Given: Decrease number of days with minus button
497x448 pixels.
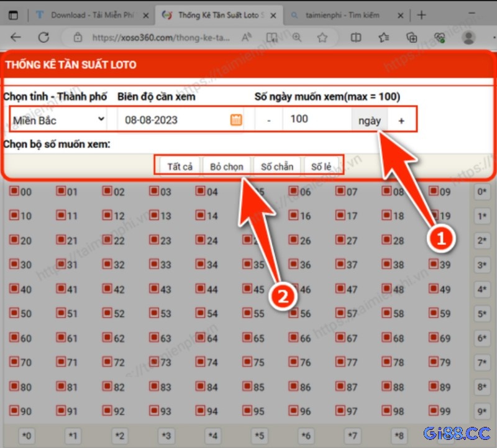Looking at the screenshot, I should tap(269, 120).
